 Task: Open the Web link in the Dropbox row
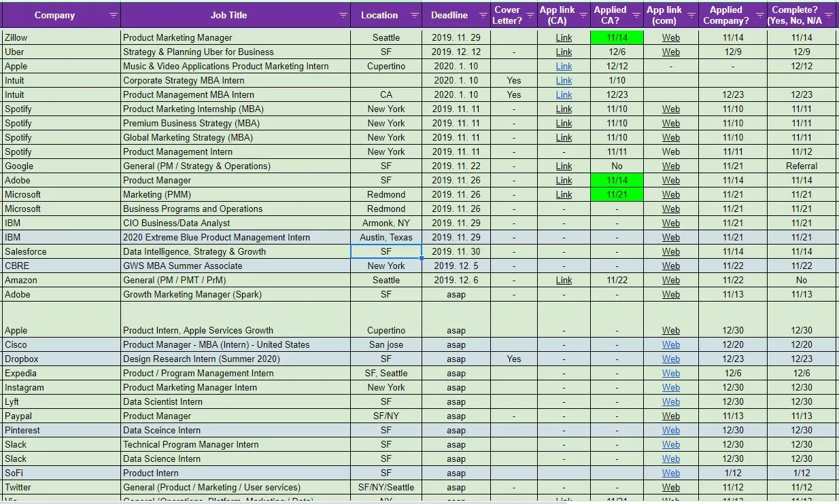coord(671,359)
